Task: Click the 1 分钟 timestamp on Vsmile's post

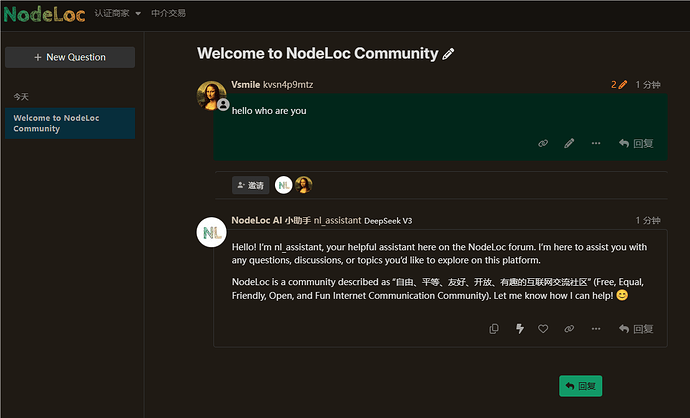Action: [x=648, y=84]
